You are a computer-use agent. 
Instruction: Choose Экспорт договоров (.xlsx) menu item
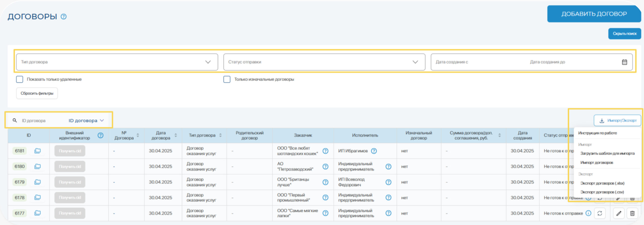602,183
